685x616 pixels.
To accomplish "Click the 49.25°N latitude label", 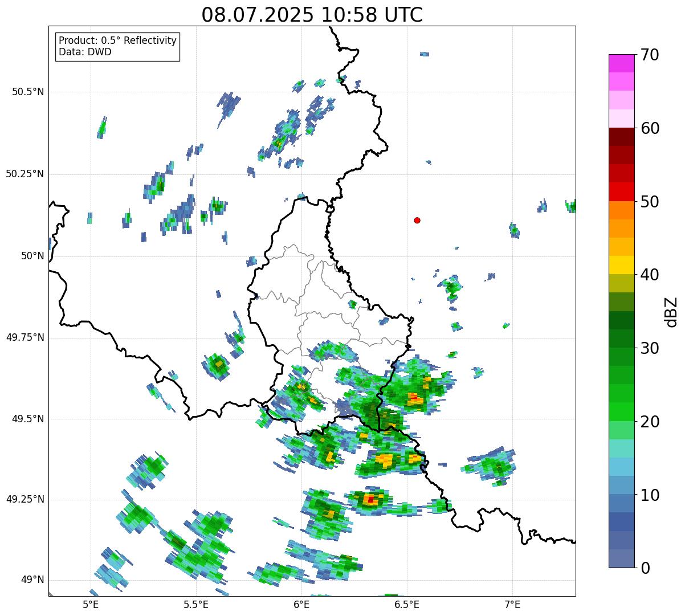I will pos(25,499).
